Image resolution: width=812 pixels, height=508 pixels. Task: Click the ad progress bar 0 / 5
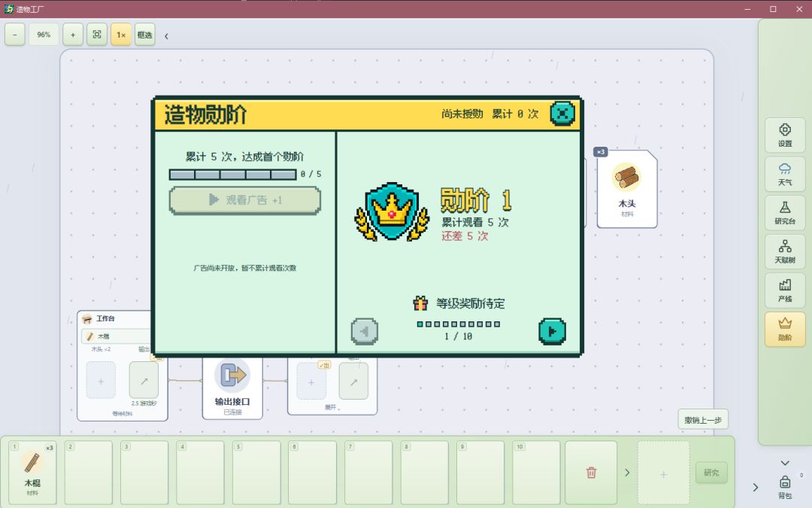point(232,175)
